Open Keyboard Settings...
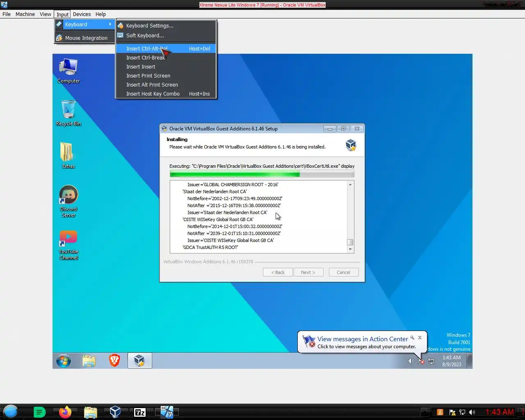525x420 pixels. [166, 25]
